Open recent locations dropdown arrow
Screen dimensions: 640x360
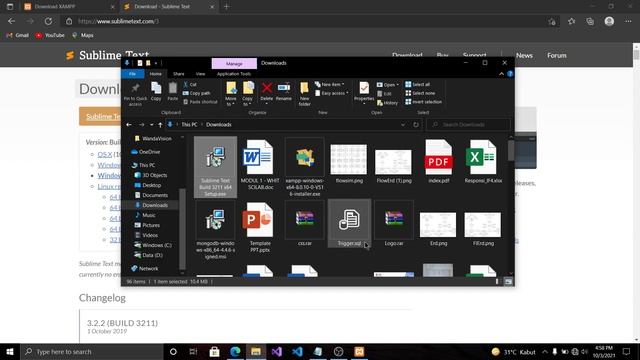point(151,124)
